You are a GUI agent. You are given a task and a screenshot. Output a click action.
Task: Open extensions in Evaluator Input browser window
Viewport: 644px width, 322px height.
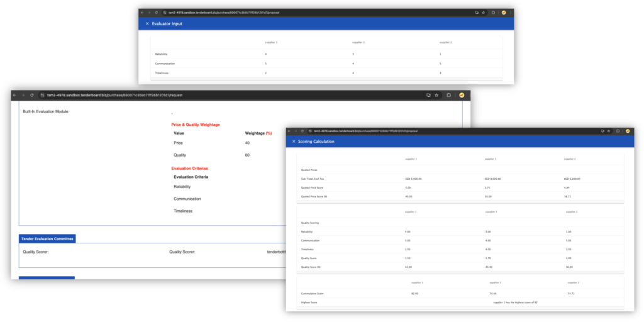pos(493,13)
